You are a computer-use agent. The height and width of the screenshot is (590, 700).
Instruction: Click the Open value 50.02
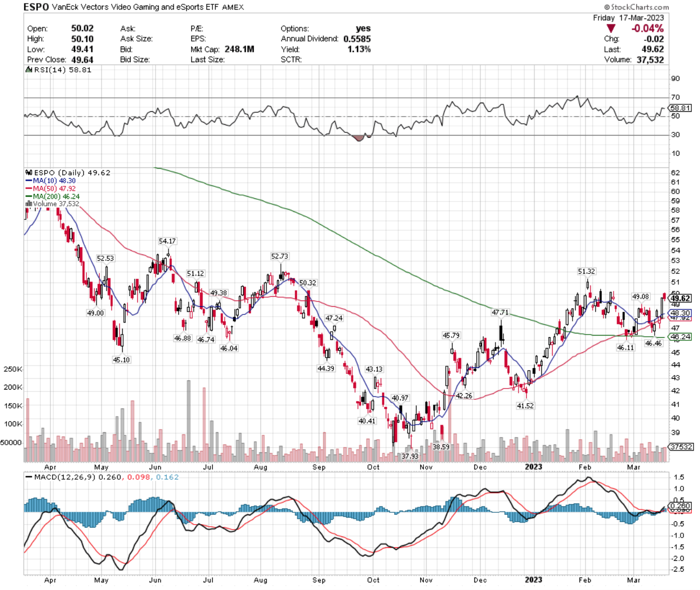coord(82,29)
